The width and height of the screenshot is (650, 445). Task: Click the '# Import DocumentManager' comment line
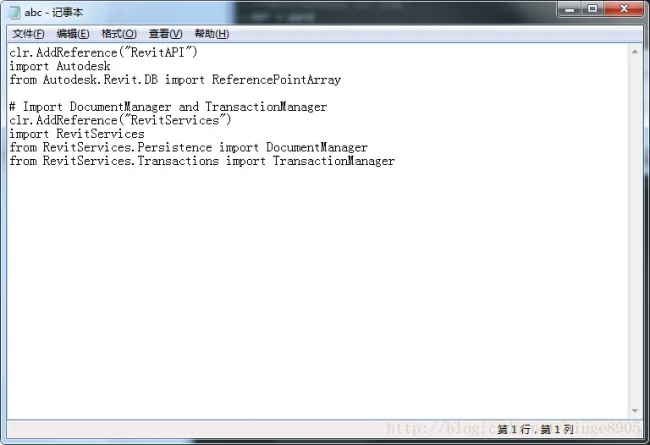(168, 107)
